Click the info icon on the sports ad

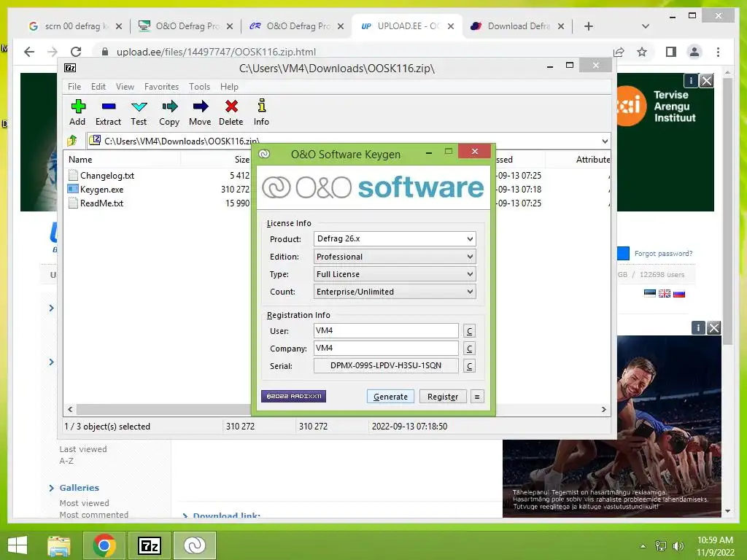pos(698,327)
